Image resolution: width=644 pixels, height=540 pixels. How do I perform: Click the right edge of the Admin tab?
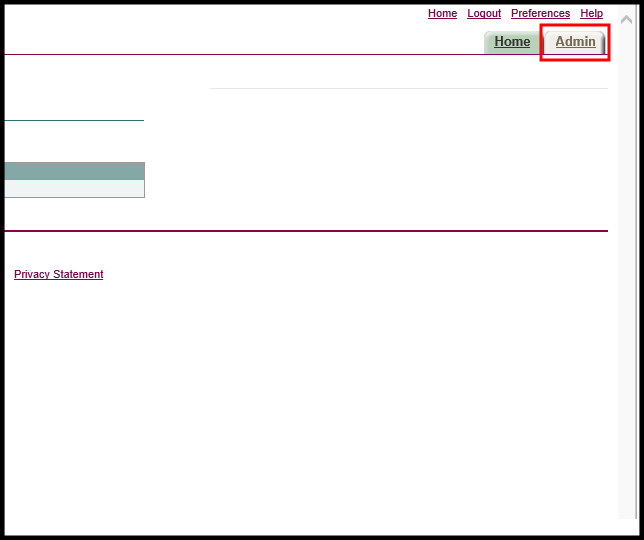pos(603,43)
